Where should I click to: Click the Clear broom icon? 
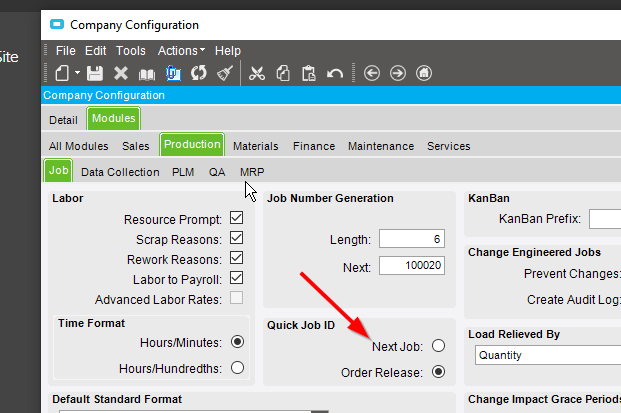point(225,73)
